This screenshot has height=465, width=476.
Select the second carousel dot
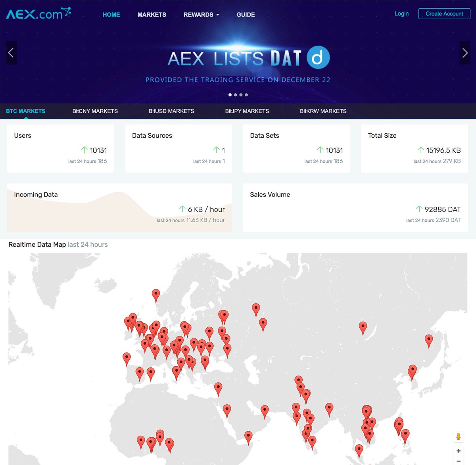click(x=236, y=95)
